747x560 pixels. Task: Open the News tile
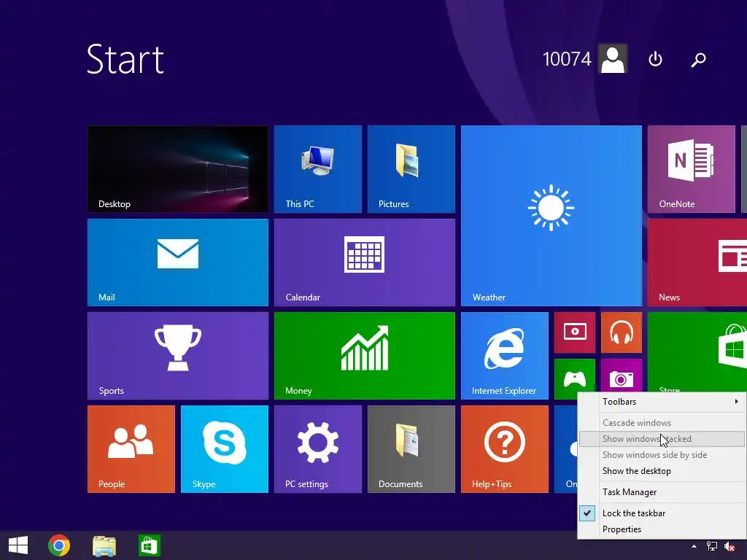(x=697, y=262)
